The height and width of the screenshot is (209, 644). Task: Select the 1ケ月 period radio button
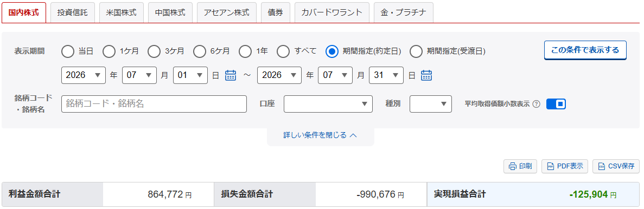tap(109, 51)
